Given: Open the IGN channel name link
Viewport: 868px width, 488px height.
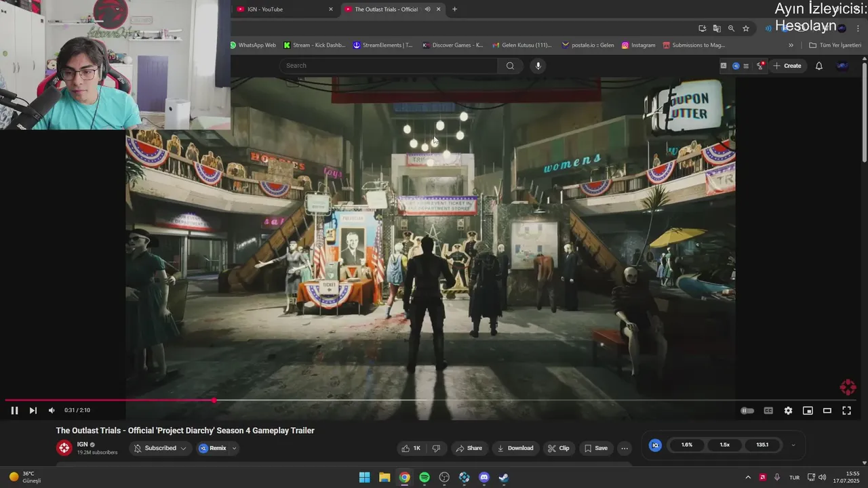Looking at the screenshot, I should click(82, 445).
